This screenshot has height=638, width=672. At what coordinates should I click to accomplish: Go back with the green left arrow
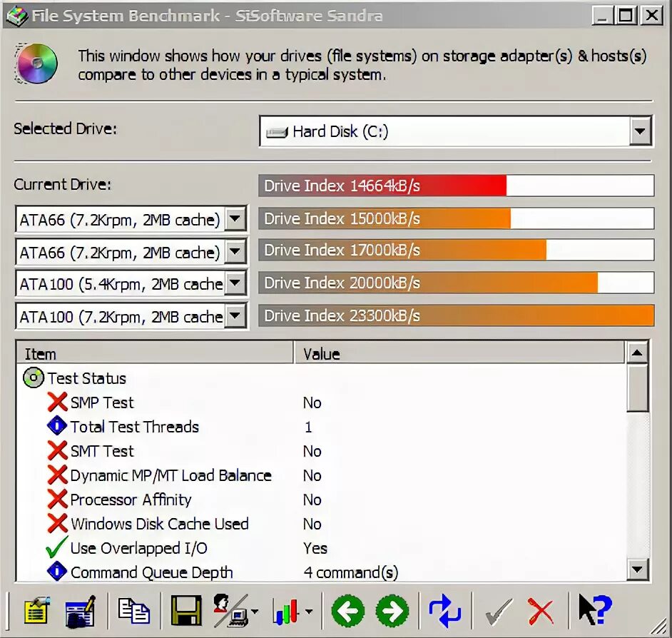pyautogui.click(x=347, y=611)
